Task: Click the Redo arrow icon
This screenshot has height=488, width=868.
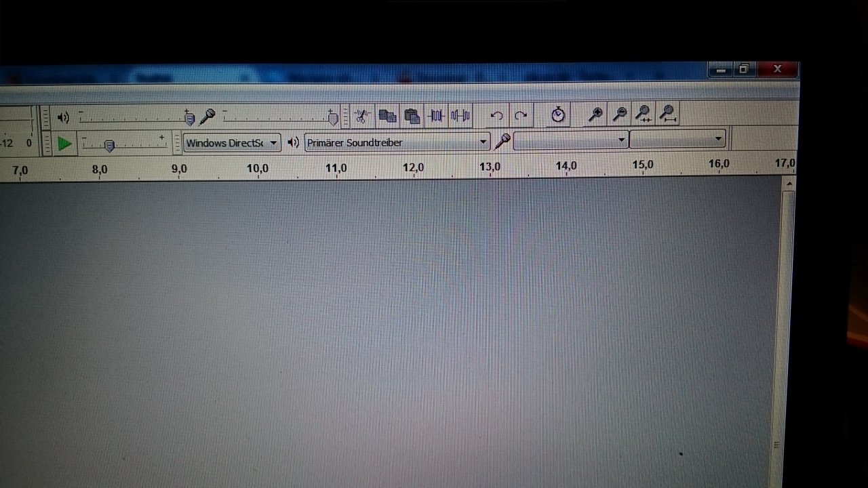Action: (x=521, y=116)
